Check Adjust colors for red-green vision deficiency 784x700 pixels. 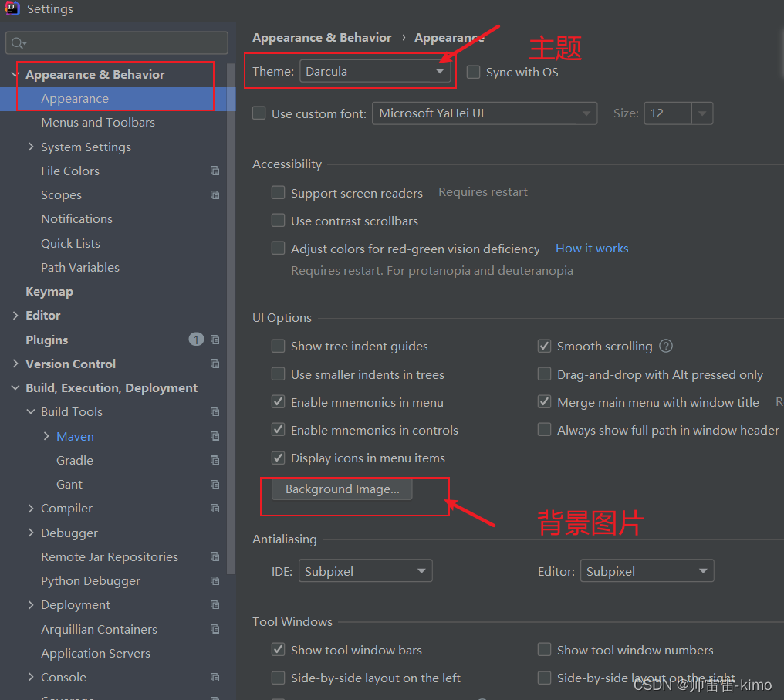coord(278,248)
